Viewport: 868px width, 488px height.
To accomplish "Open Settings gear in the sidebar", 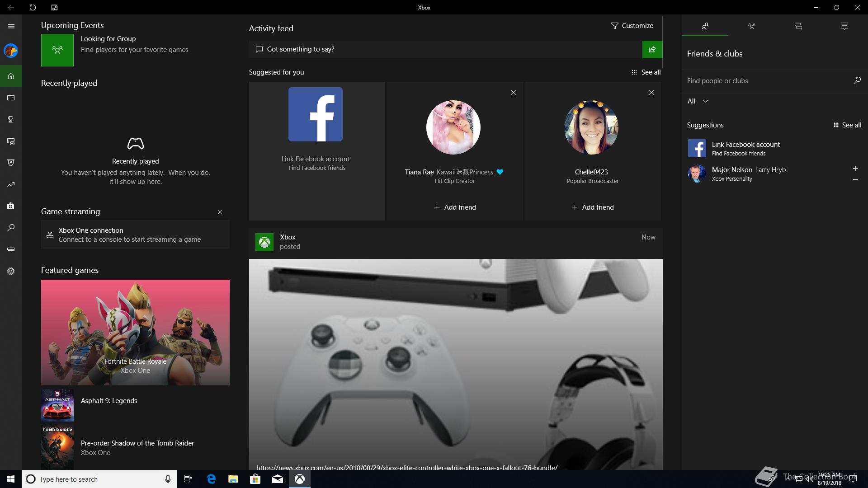I will 11,271.
